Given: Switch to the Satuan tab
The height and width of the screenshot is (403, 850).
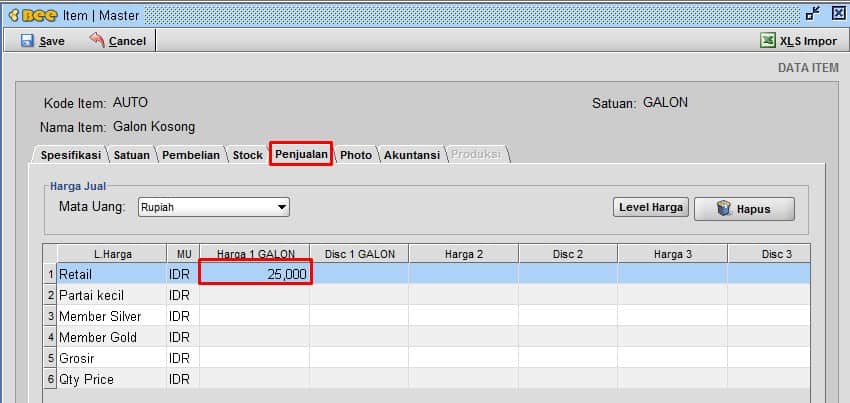Looking at the screenshot, I should (132, 155).
